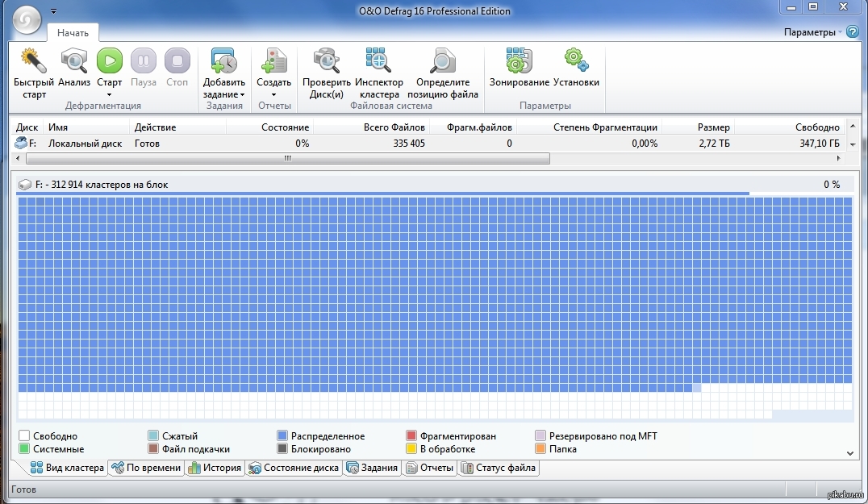
Task: Sort by Степень Фрагментации column header
Action: [604, 127]
